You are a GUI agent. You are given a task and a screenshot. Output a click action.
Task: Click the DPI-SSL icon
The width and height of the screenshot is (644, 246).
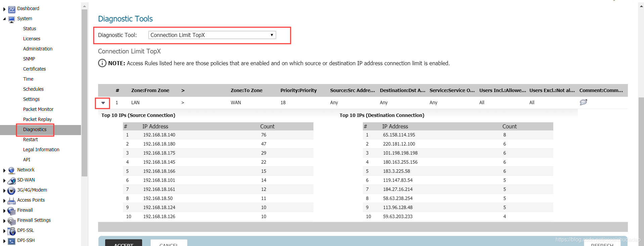click(12, 231)
